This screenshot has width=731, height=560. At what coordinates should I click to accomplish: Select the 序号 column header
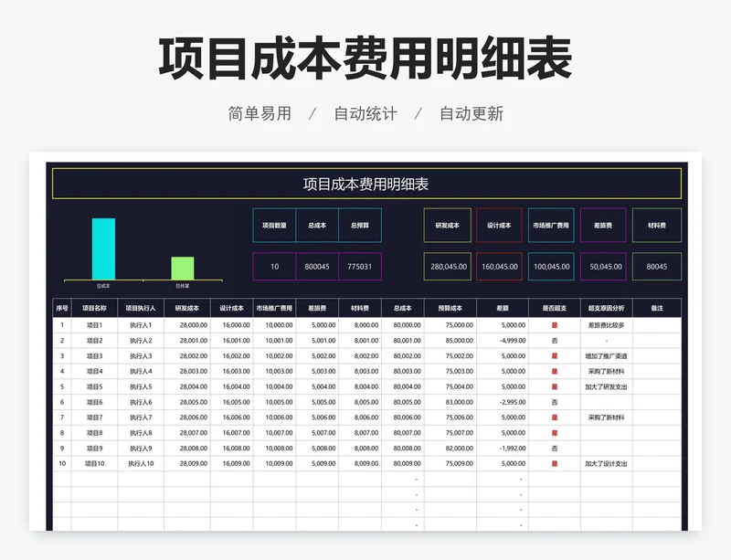coord(62,308)
